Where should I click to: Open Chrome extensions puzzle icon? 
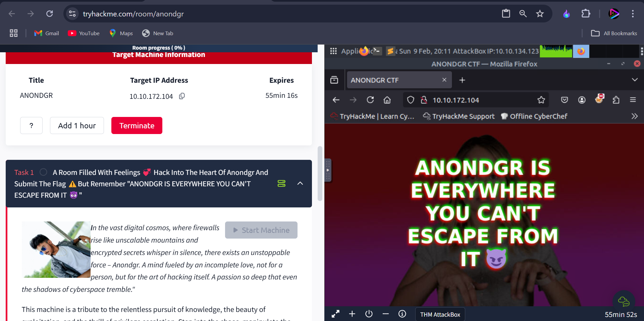pyautogui.click(x=586, y=14)
